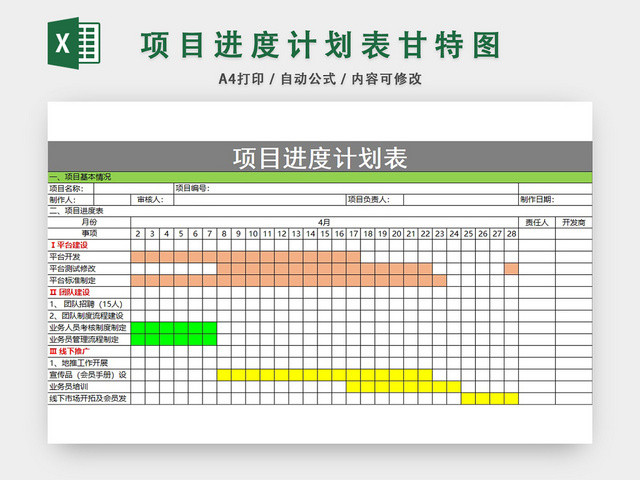Click the 审核人 label cell

point(152,200)
